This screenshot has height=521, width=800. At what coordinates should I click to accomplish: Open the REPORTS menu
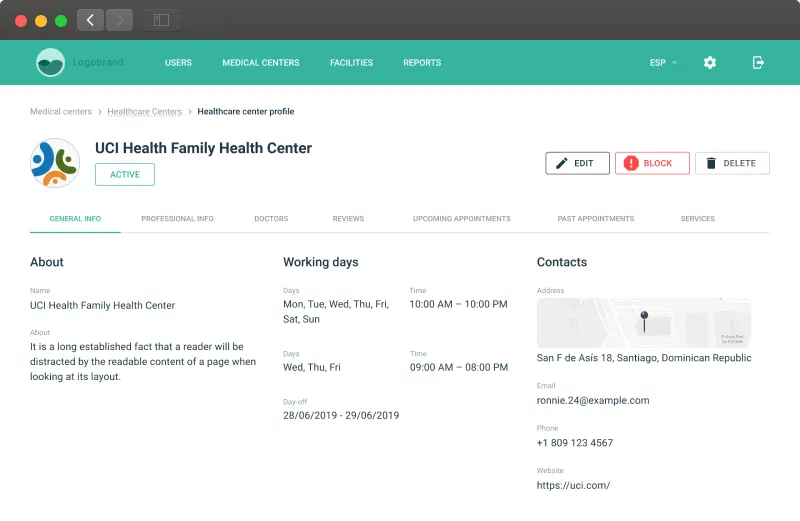[422, 62]
